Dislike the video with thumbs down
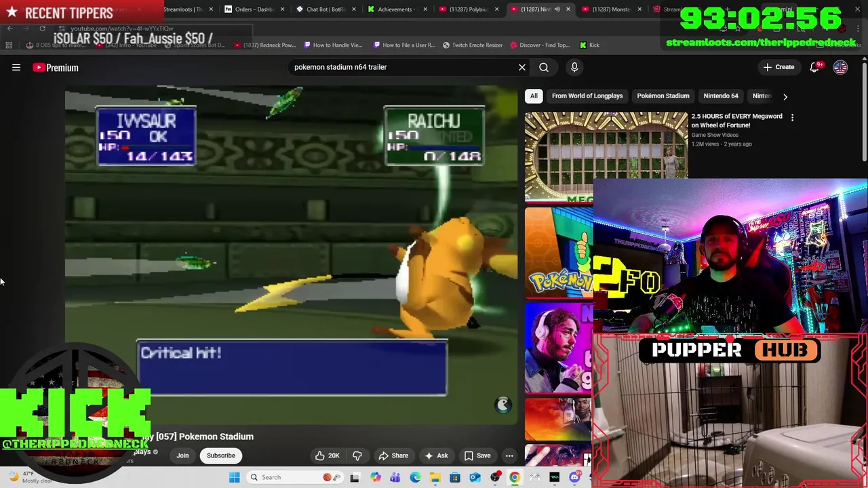 coord(357,455)
